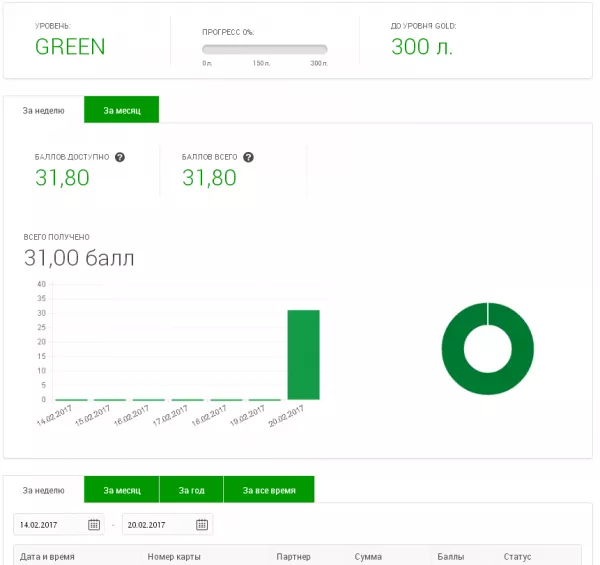Open calendar picker for start date 14.02.2017

click(x=94, y=524)
